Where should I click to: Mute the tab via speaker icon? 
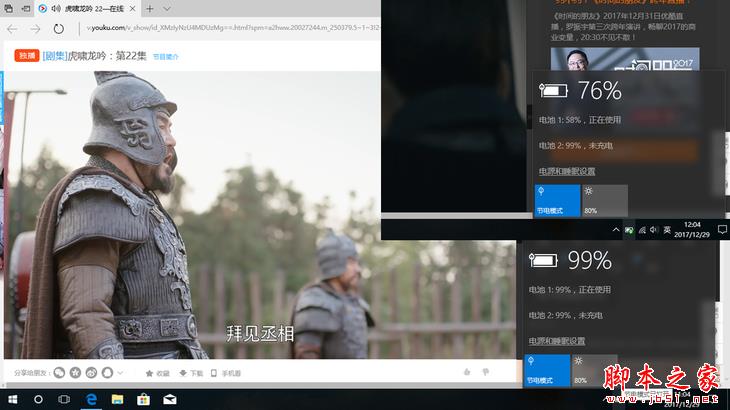56,8
